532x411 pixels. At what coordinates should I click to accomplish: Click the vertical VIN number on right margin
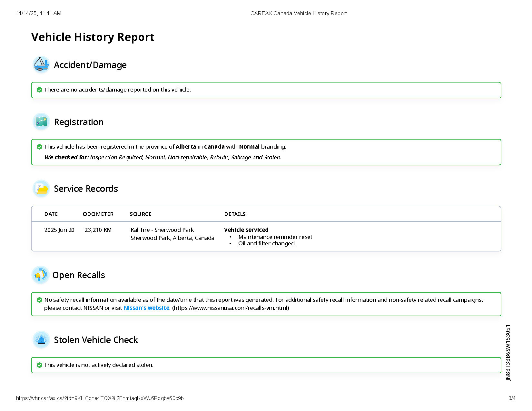pyautogui.click(x=508, y=353)
